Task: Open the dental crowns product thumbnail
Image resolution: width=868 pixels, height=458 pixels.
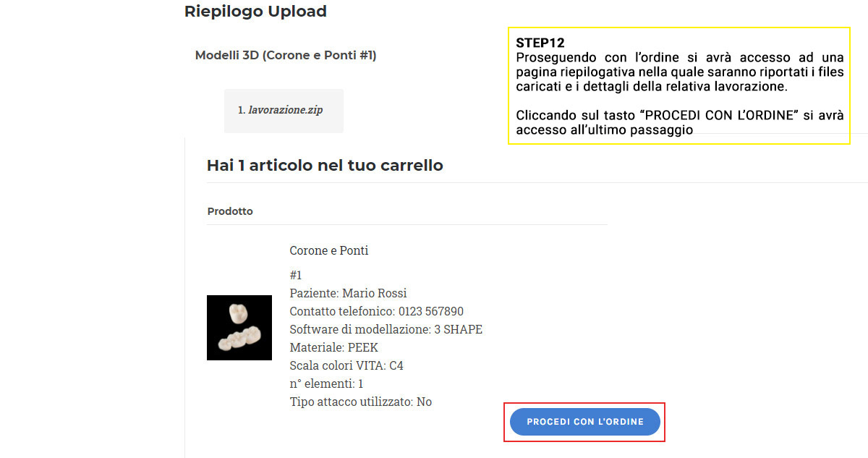Action: point(239,328)
